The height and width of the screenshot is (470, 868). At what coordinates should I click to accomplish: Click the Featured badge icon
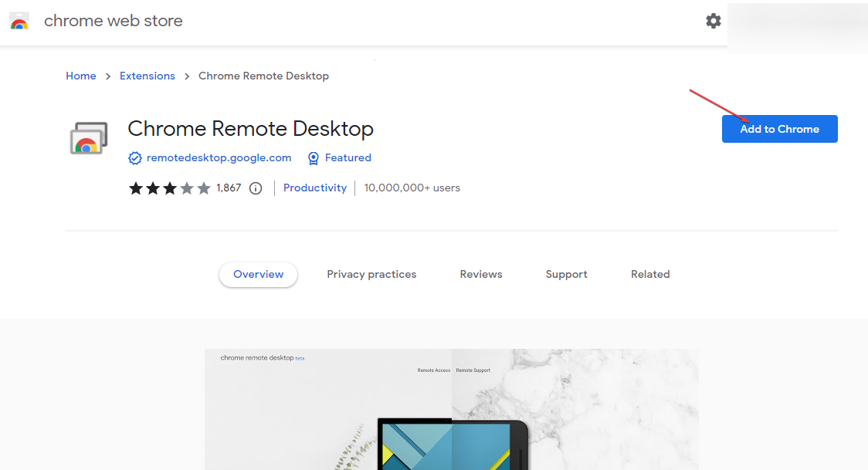313,157
